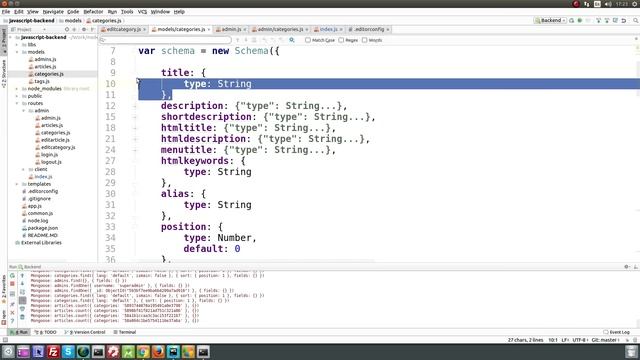Viewport: 640px width, 360px height.
Task: Click the VCS update project icon
Action: pyautogui.click(x=598, y=20)
